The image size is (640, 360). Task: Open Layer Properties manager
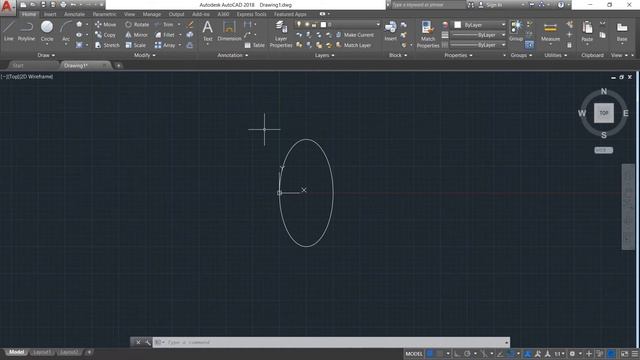[281, 34]
